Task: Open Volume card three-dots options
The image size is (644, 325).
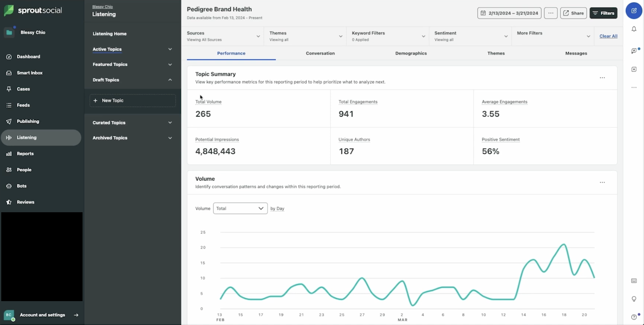Action: [602, 182]
